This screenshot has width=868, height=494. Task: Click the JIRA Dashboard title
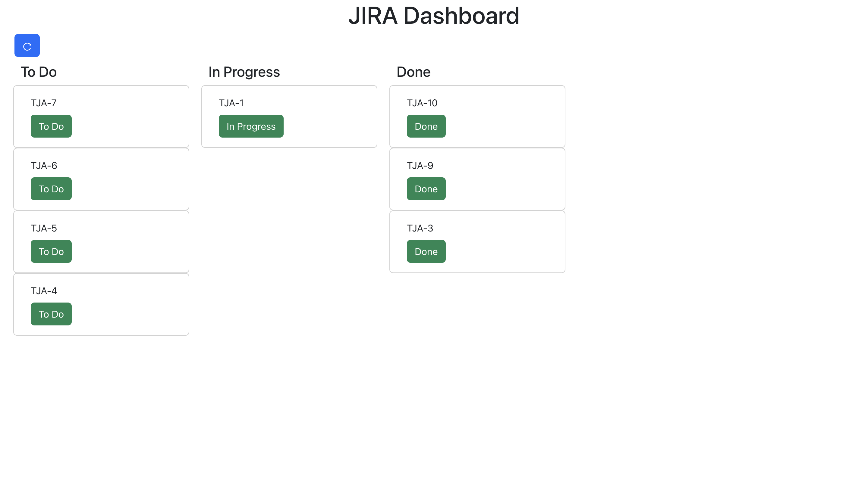click(434, 15)
